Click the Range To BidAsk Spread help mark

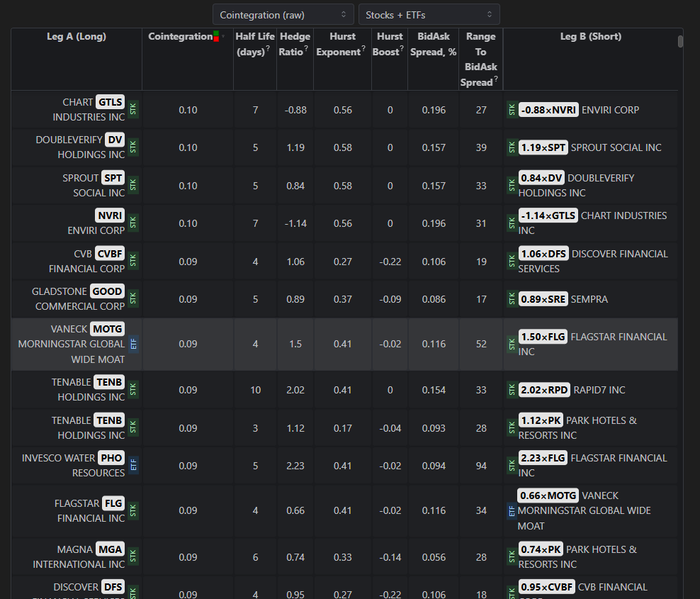click(496, 79)
